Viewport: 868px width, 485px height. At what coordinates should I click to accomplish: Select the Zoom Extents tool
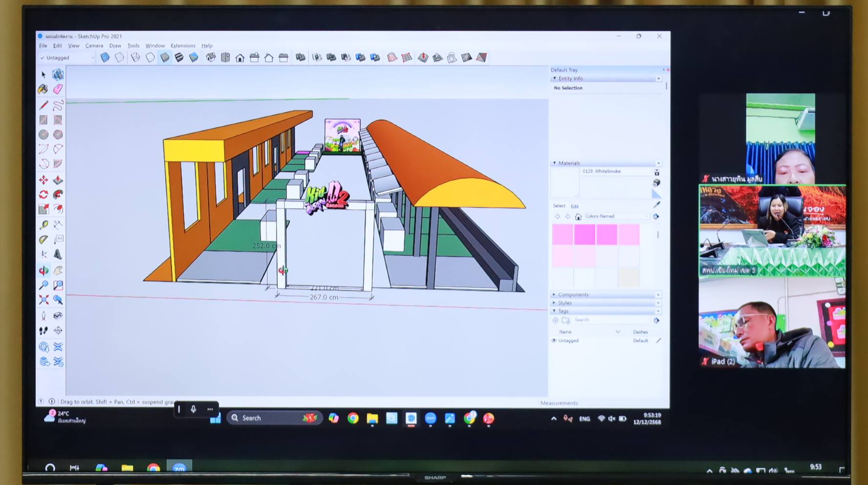[43, 300]
